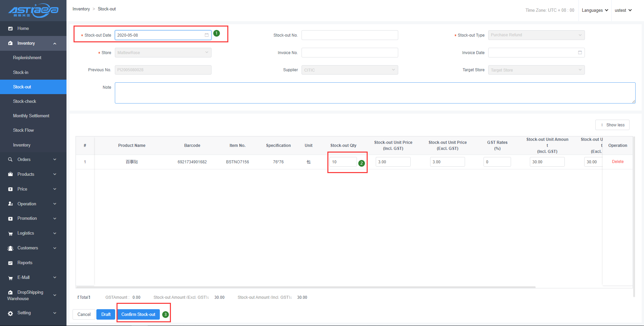Click the Logistics cart icon

pos(10,234)
